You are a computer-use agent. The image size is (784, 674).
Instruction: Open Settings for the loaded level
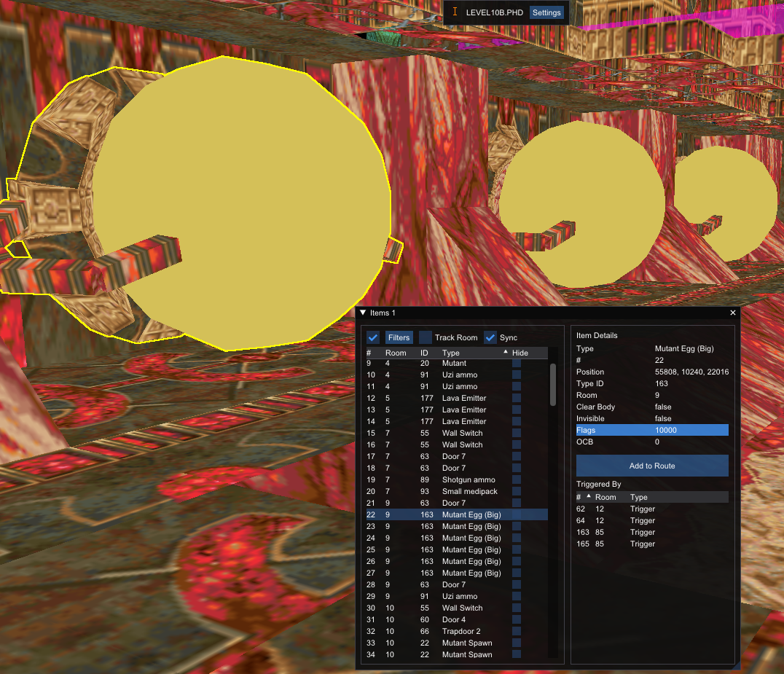coord(546,12)
